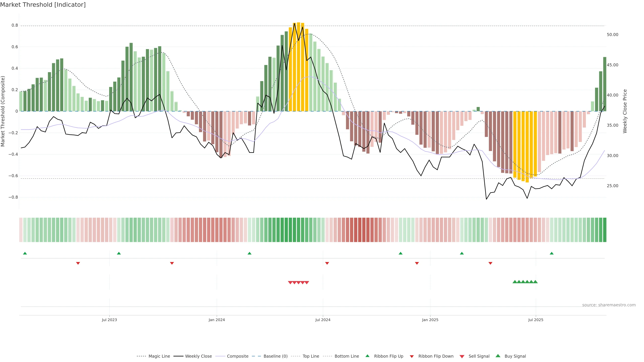Click the first green ribbon flip-up marker
Image resolution: width=644 pixels, height=362 pixels.
point(25,253)
